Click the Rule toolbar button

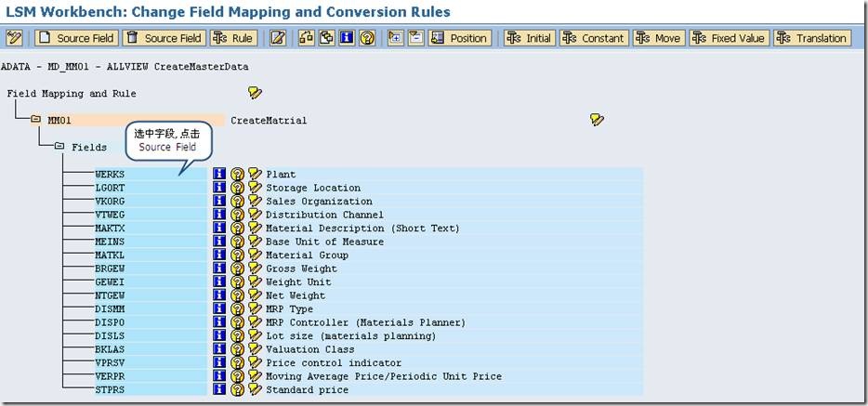tap(233, 38)
